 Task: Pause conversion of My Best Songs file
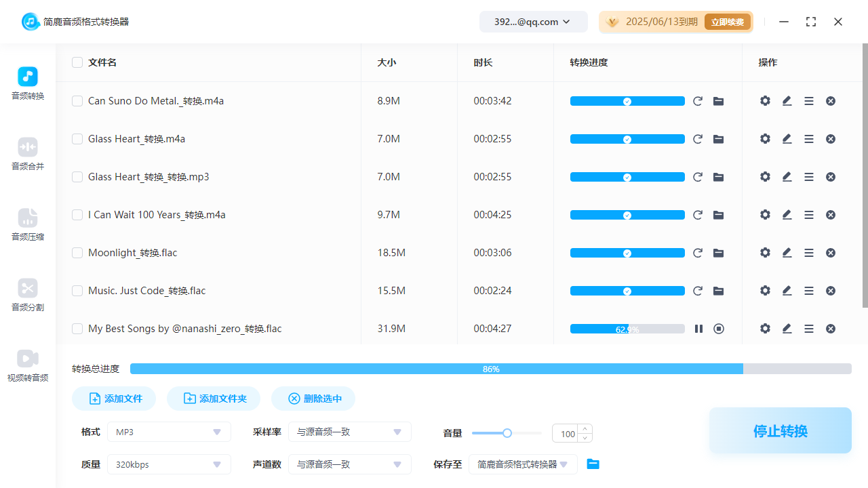click(x=698, y=329)
